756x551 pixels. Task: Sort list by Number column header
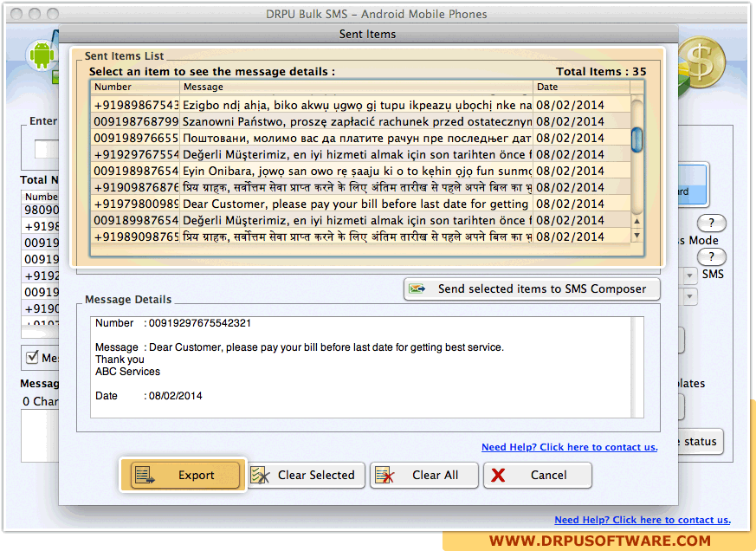[x=135, y=87]
